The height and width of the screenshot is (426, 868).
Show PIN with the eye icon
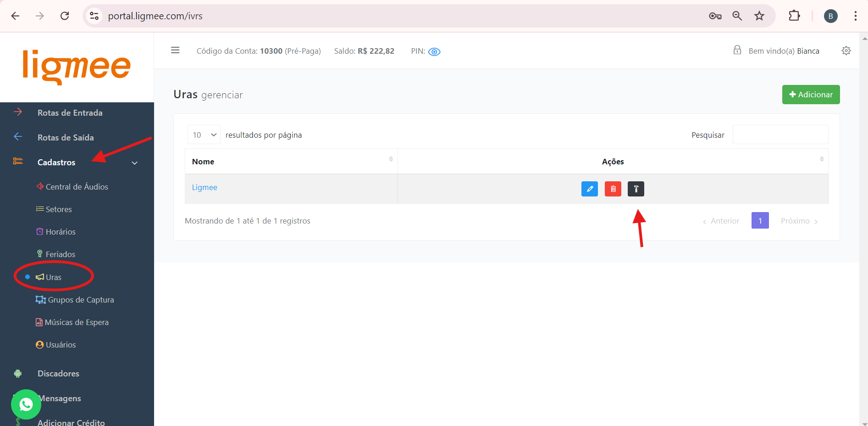pyautogui.click(x=434, y=51)
